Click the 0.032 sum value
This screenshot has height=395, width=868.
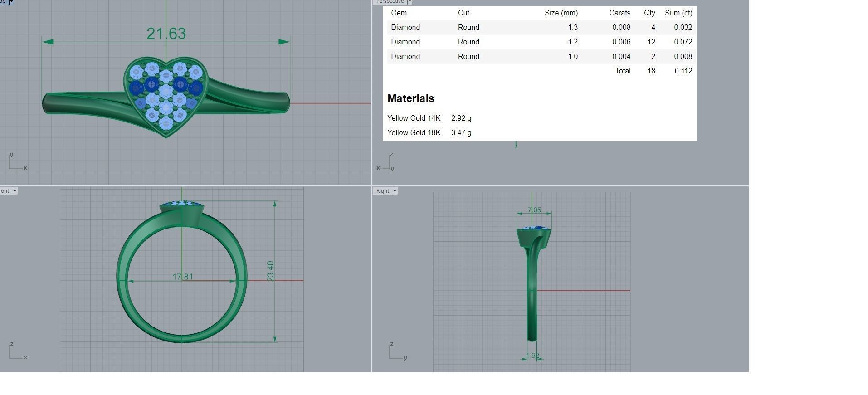click(683, 28)
